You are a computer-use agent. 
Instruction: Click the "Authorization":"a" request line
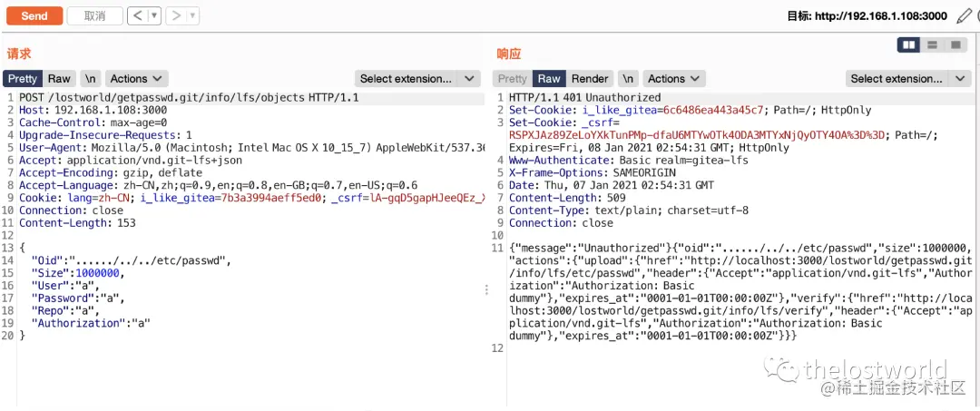tap(91, 323)
